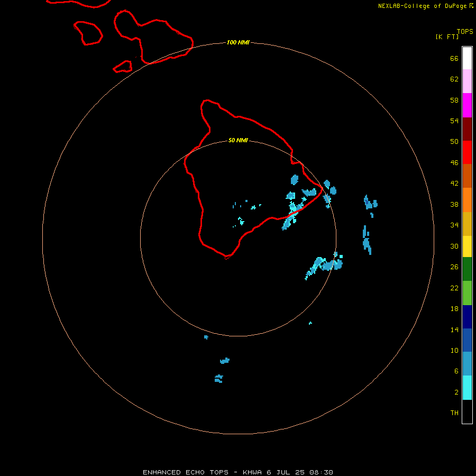Click the 54 legend value
Image resolution: width=476 pixels, height=476 pixels.
pyautogui.click(x=454, y=121)
